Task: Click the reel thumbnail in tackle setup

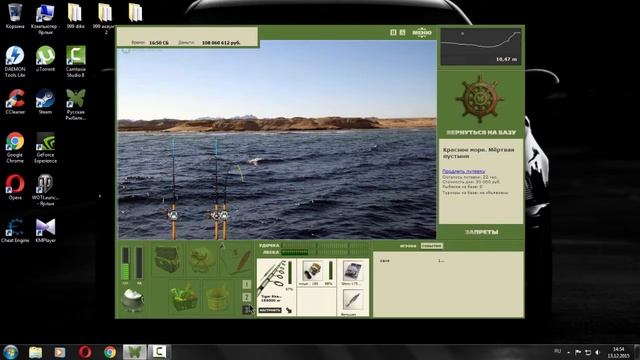Action: point(312,270)
